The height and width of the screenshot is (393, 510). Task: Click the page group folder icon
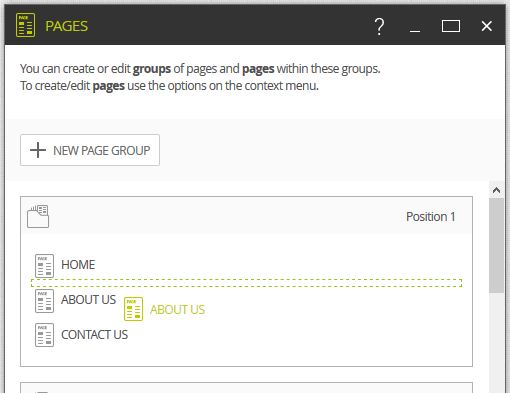[38, 216]
